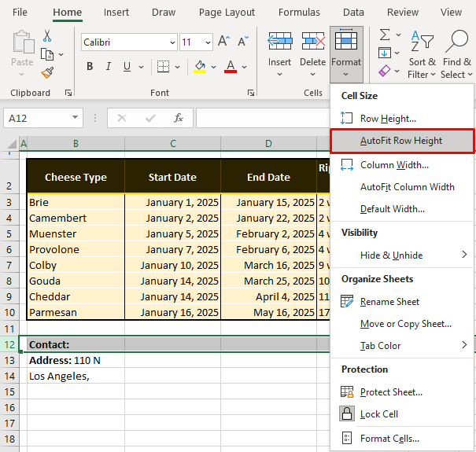Click the AutoSum sigma icon
This screenshot has height=452, width=476.
coord(385,35)
